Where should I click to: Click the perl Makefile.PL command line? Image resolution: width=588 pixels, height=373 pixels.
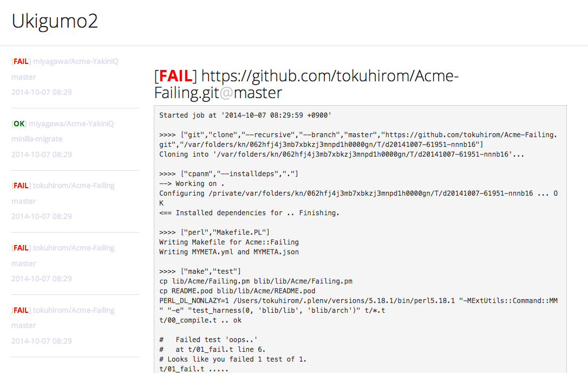[x=214, y=233]
